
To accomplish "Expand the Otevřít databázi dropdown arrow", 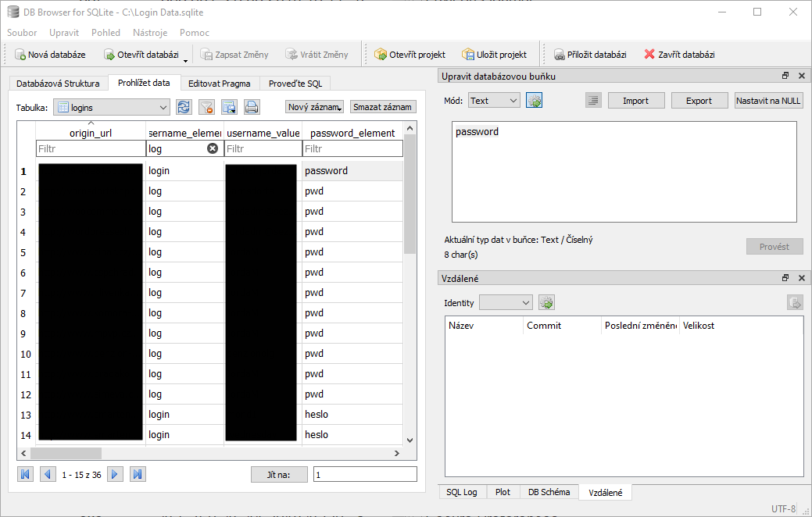I will coord(185,61).
